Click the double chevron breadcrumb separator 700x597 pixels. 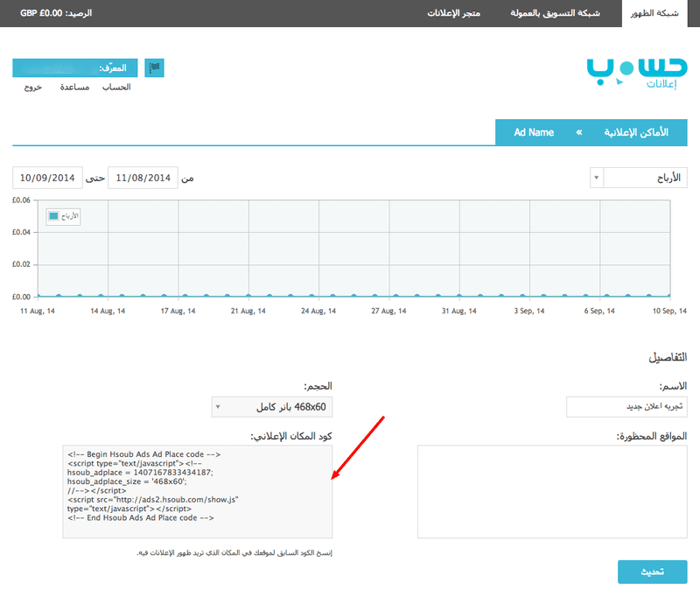579,132
